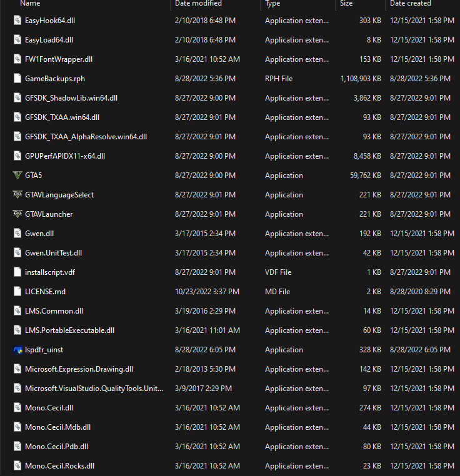
Task: Click the 1,108,903 KB size value
Action: pyautogui.click(x=361, y=79)
